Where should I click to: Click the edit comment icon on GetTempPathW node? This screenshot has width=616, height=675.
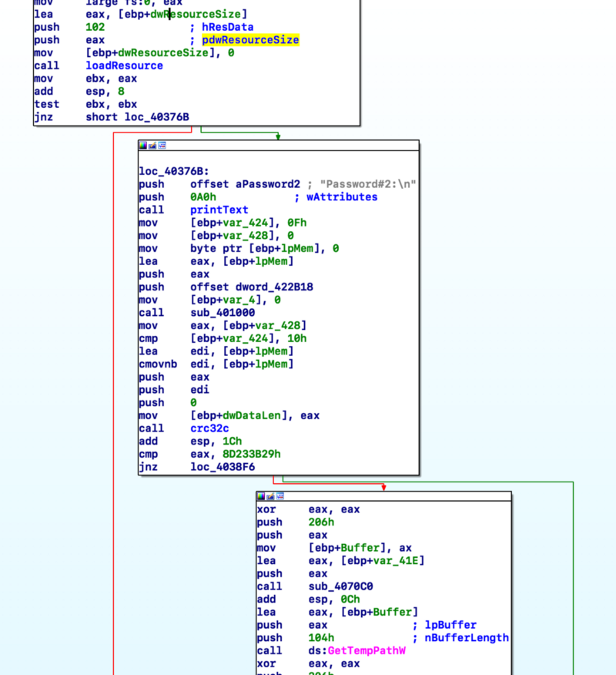pos(270,496)
